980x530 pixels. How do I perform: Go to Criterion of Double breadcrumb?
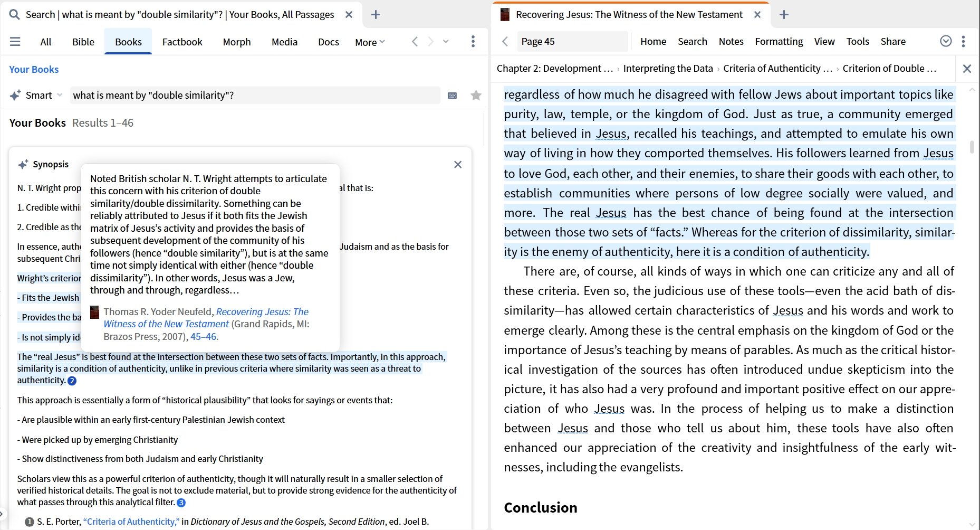coord(889,69)
